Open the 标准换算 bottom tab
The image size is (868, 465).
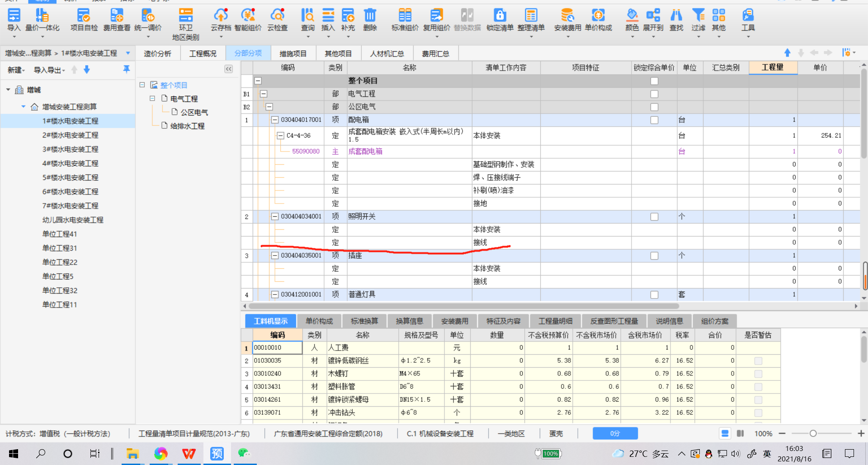[x=364, y=321]
